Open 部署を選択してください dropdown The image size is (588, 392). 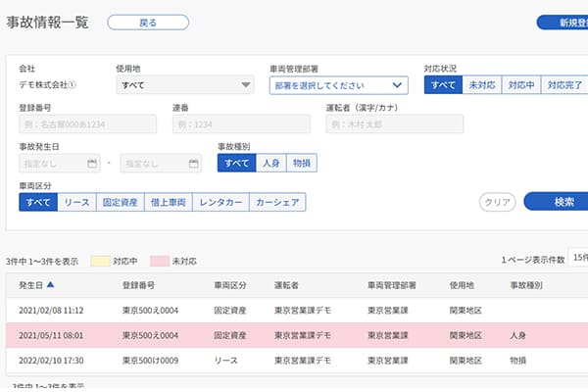[339, 85]
